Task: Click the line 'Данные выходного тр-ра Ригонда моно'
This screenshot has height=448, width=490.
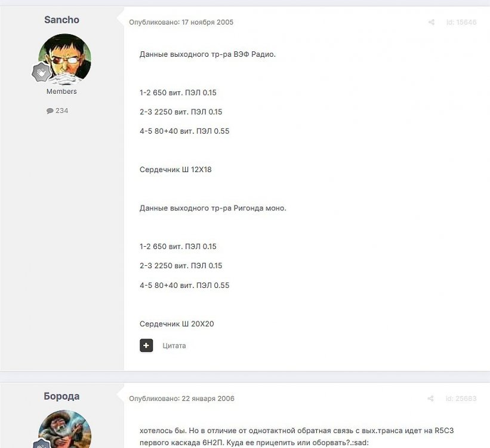Action: point(213,208)
